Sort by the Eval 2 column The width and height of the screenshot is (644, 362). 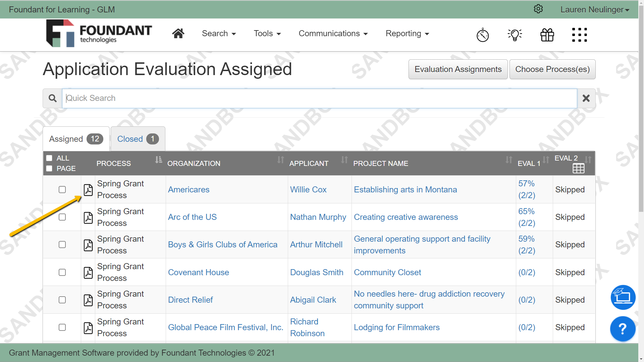[x=588, y=160]
